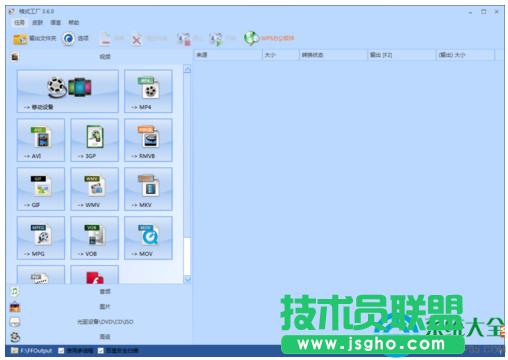Choose the -> 3GP conversion tile
Viewport: 508px width, 360px height.
[x=95, y=140]
